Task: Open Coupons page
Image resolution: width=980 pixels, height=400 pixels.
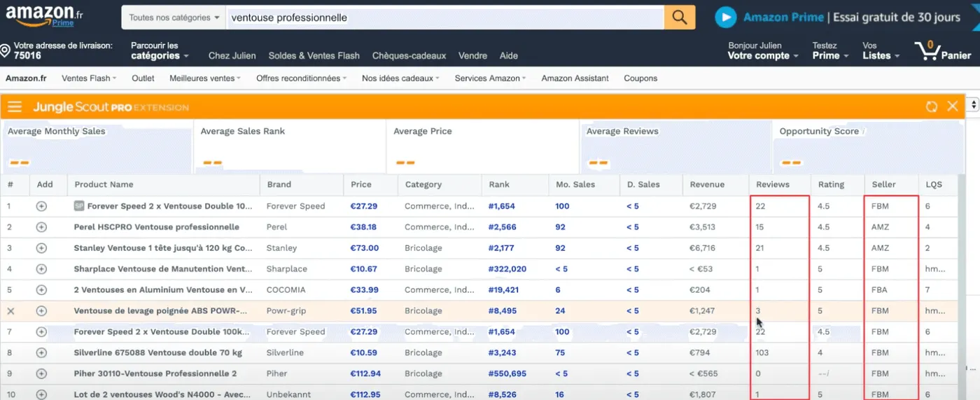Action: click(640, 78)
